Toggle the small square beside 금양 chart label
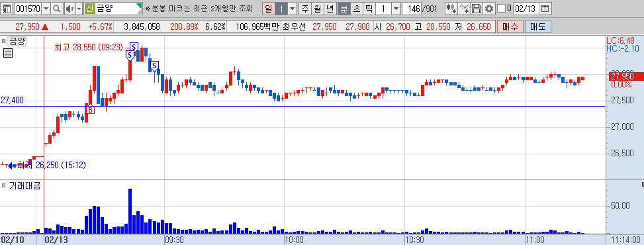Screen dimensions: 644x245 [x=4, y=41]
